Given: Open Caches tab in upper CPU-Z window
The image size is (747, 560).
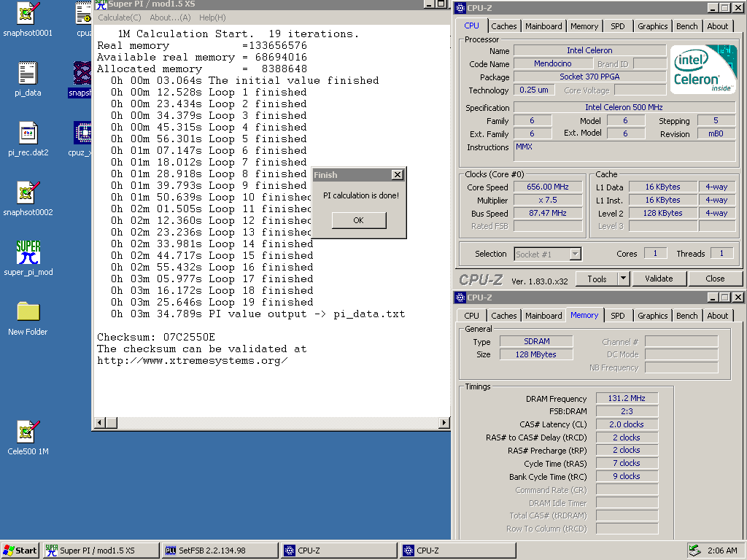Looking at the screenshot, I should pyautogui.click(x=503, y=26).
